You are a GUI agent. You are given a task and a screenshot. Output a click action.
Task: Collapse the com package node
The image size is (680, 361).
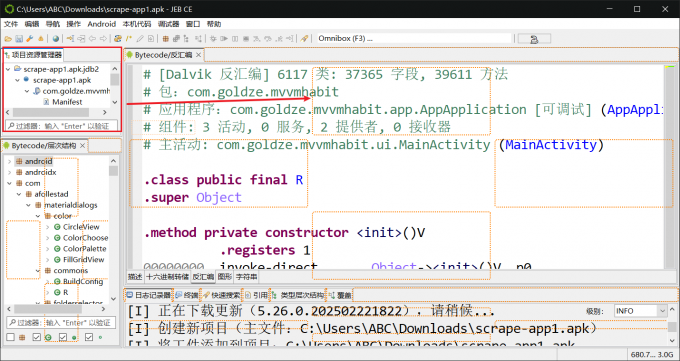(10, 184)
